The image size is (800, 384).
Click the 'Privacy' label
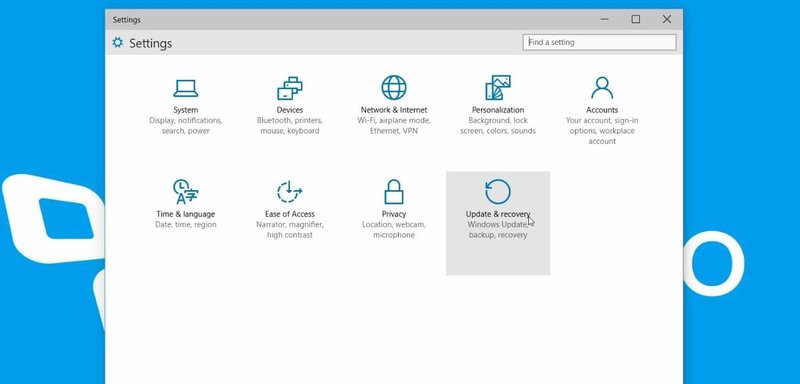point(394,214)
